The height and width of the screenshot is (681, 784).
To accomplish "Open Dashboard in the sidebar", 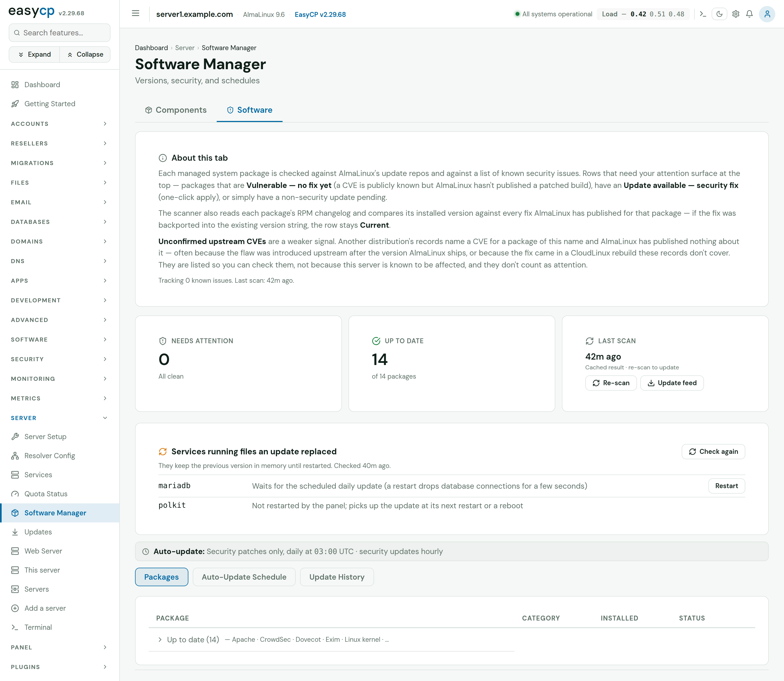I will tap(60, 84).
